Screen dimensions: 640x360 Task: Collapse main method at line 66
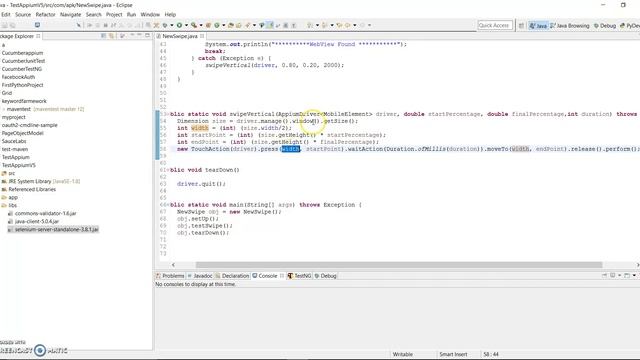pyautogui.click(x=168, y=204)
